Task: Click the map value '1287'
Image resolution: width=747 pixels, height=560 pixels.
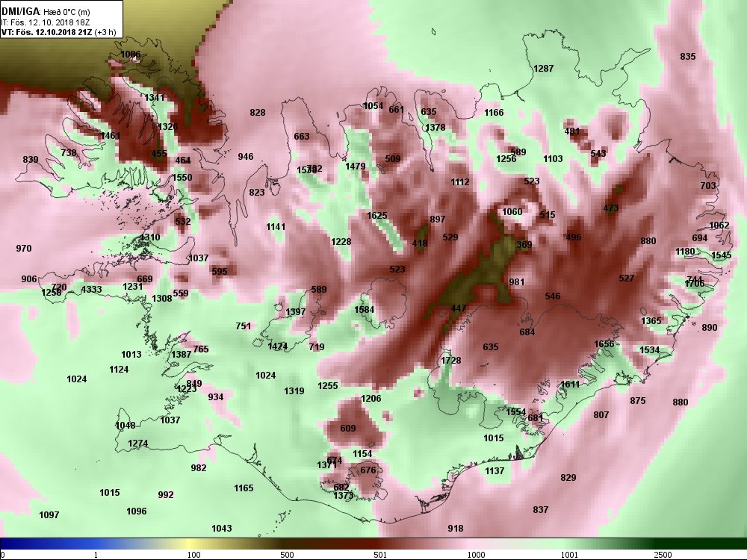Action: pyautogui.click(x=544, y=69)
